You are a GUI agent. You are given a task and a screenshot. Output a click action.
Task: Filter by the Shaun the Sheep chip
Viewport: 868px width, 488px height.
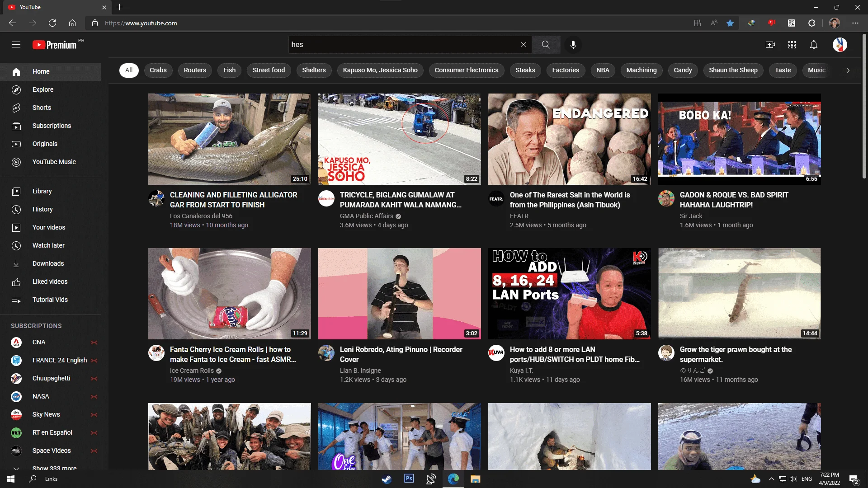(733, 70)
